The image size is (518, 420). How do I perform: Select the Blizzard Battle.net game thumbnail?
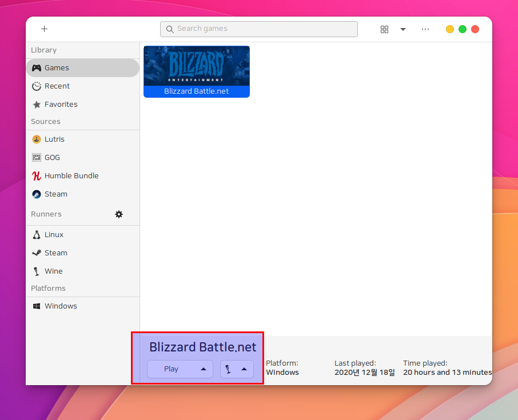[x=196, y=71]
